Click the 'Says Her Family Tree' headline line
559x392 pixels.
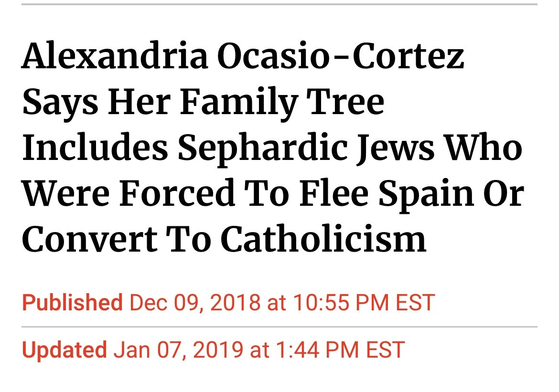tap(203, 103)
